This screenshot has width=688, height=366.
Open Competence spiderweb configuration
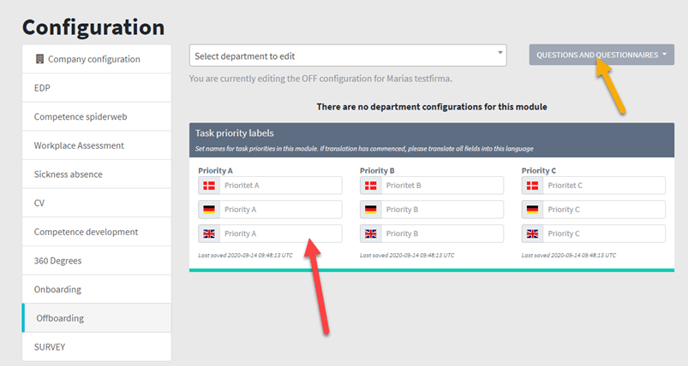(x=97, y=117)
